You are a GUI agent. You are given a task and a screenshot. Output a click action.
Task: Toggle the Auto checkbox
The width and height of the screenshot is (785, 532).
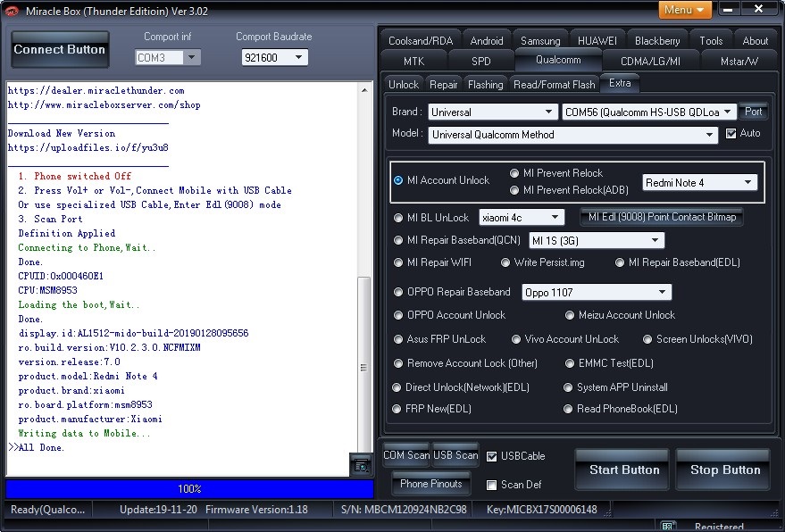click(731, 134)
